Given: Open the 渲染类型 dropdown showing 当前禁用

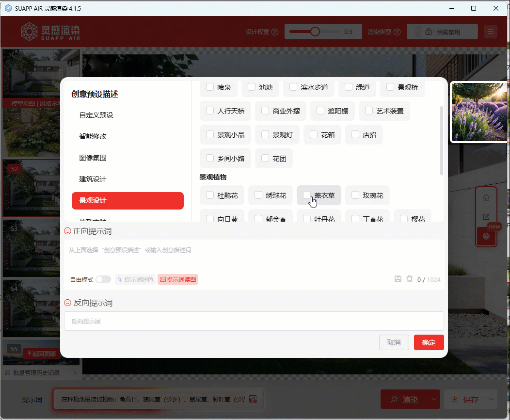Looking at the screenshot, I should coord(442,32).
